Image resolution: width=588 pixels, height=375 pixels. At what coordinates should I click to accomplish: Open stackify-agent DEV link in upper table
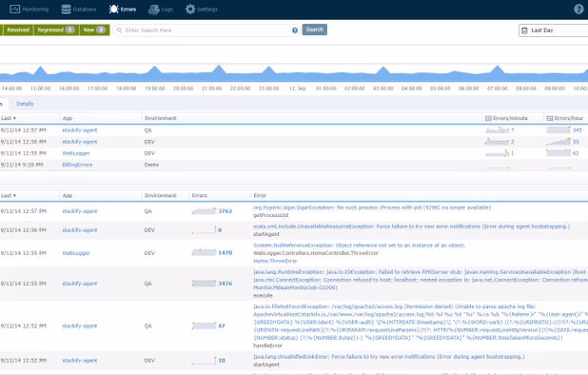pyautogui.click(x=80, y=142)
